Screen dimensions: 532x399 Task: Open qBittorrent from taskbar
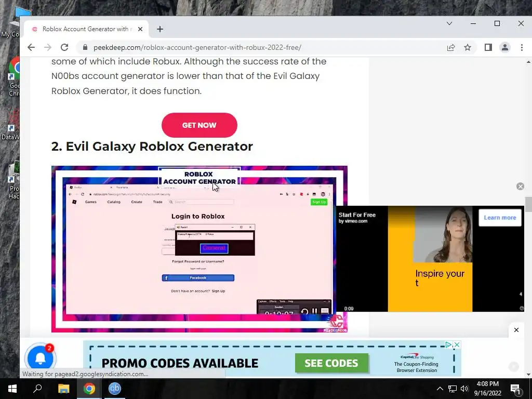point(115,389)
